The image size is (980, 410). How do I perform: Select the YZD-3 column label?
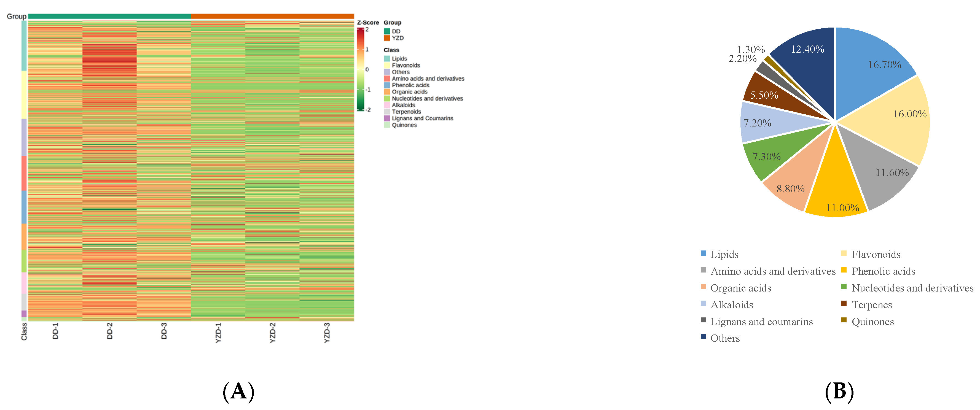pos(327,333)
